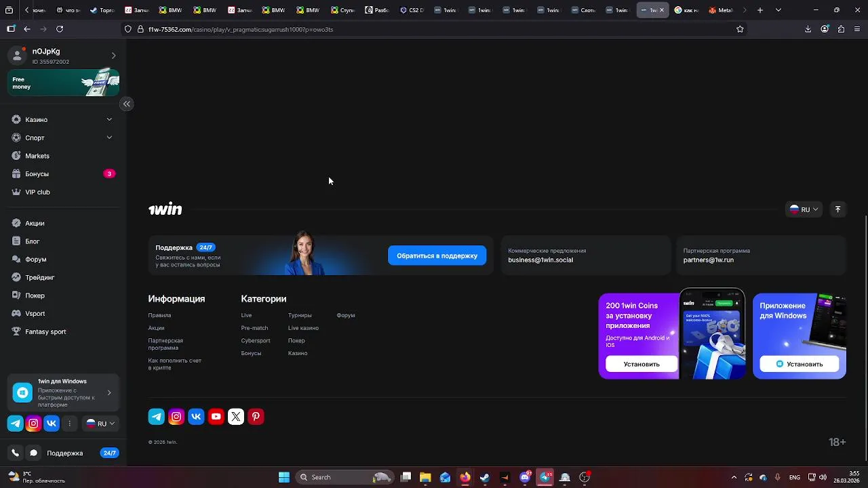Open the footer Instagram icon
The image size is (868, 488).
[176, 417]
